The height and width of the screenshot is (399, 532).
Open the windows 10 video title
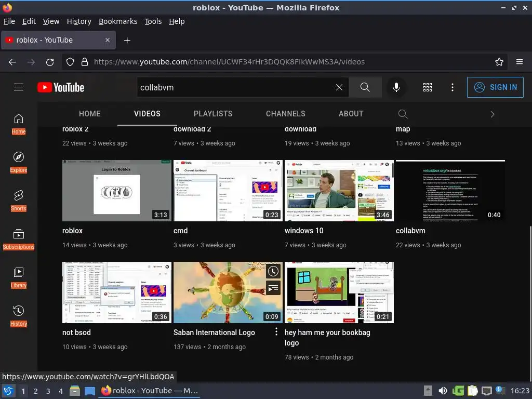point(304,231)
